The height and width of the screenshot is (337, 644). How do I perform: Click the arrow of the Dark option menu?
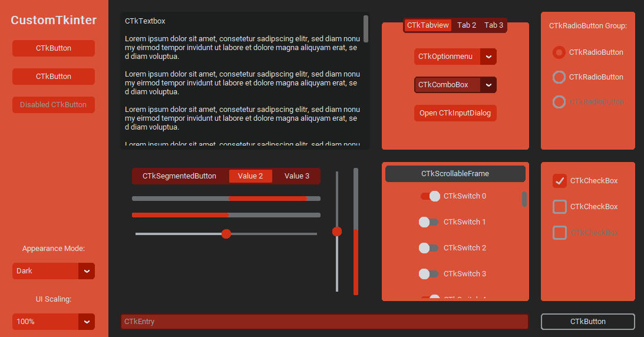tap(87, 271)
